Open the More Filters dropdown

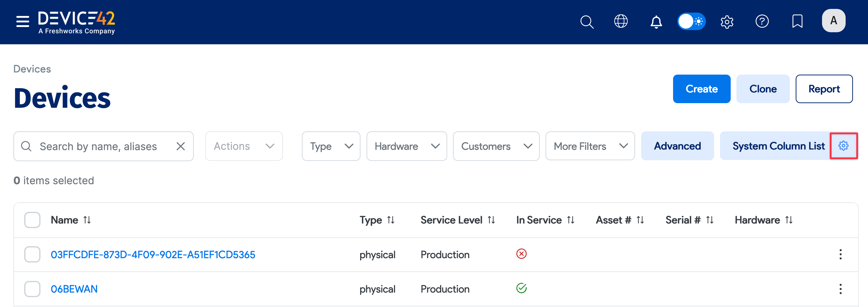tap(589, 146)
